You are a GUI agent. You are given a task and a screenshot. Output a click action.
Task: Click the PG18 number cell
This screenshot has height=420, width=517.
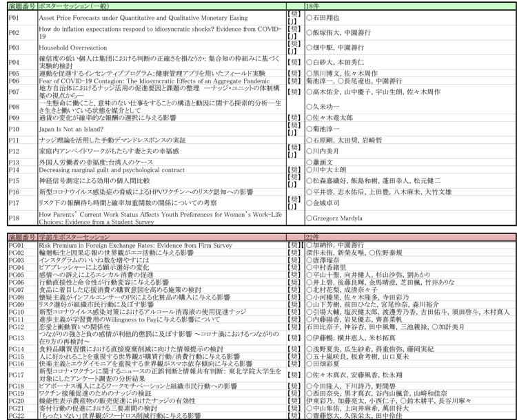[x=23, y=386]
